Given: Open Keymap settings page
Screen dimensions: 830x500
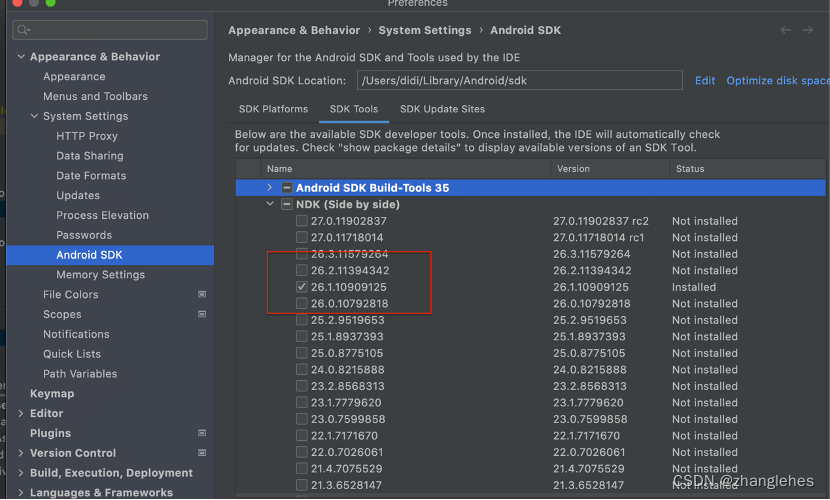Looking at the screenshot, I should 52,394.
